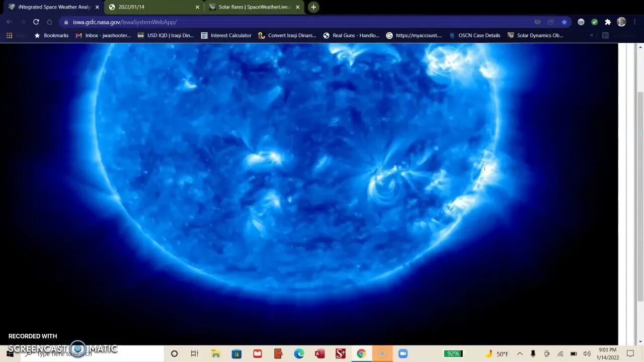Open the notification center icon
Image resolution: width=644 pixels, height=362 pixels.
[x=630, y=354]
